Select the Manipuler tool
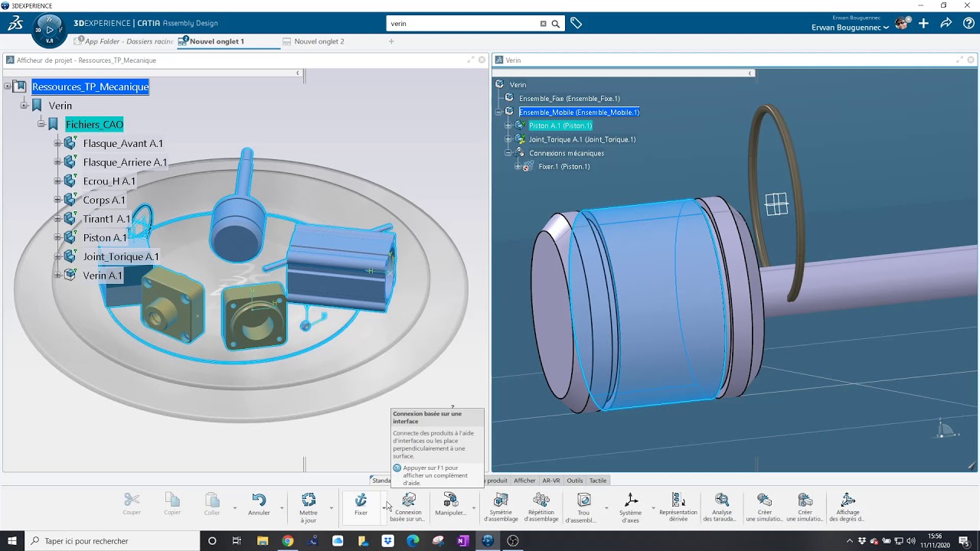This screenshot has height=551, width=980. coord(450,505)
